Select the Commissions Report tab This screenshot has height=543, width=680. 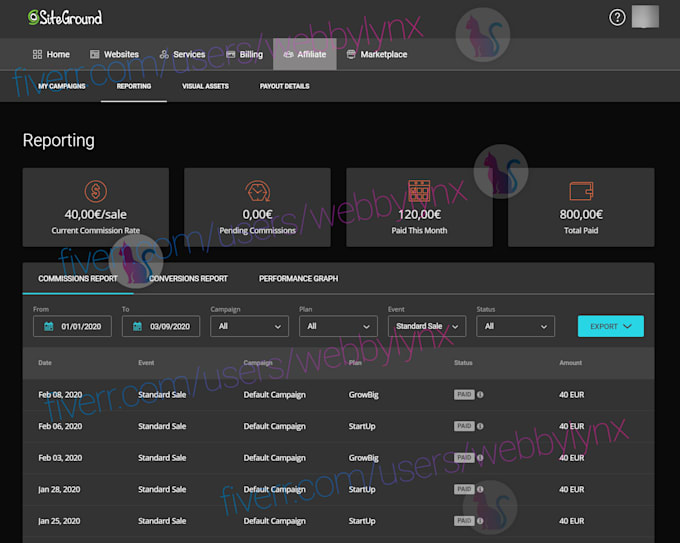click(x=78, y=278)
